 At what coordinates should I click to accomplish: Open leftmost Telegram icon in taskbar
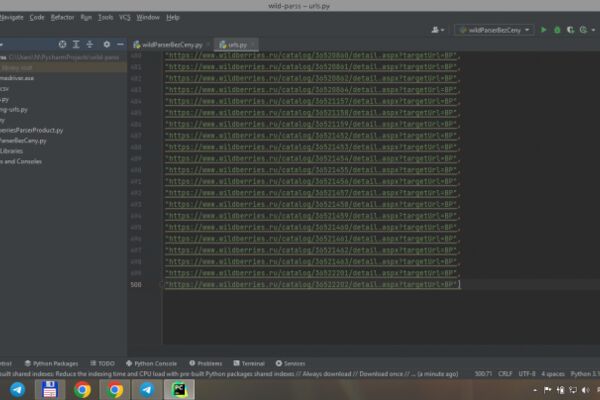tap(17, 390)
